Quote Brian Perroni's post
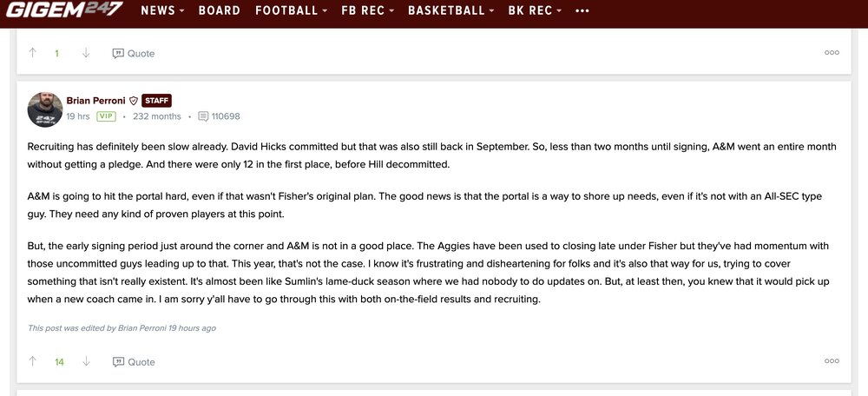Image resolution: width=868 pixels, height=396 pixels. 134,361
